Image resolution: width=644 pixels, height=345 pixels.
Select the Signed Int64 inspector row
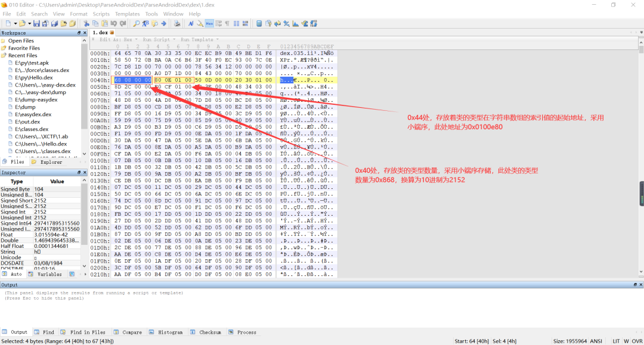(41, 223)
